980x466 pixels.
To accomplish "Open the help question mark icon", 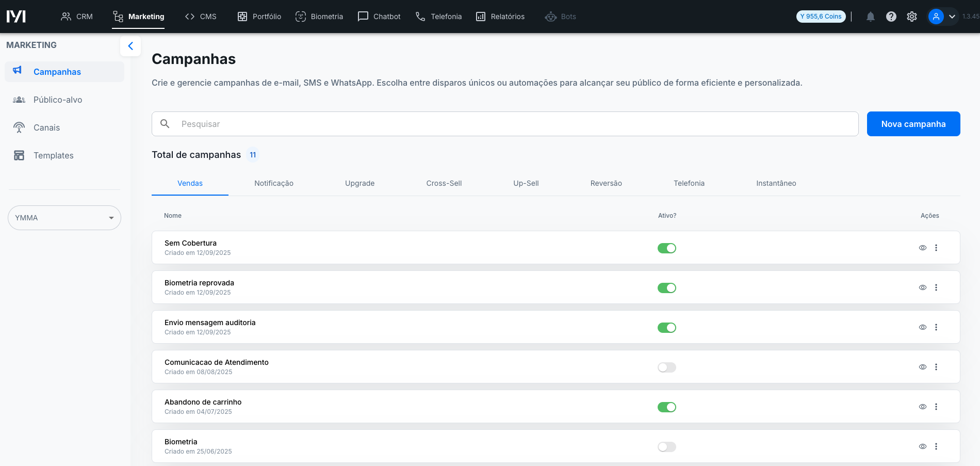I will pyautogui.click(x=891, y=17).
